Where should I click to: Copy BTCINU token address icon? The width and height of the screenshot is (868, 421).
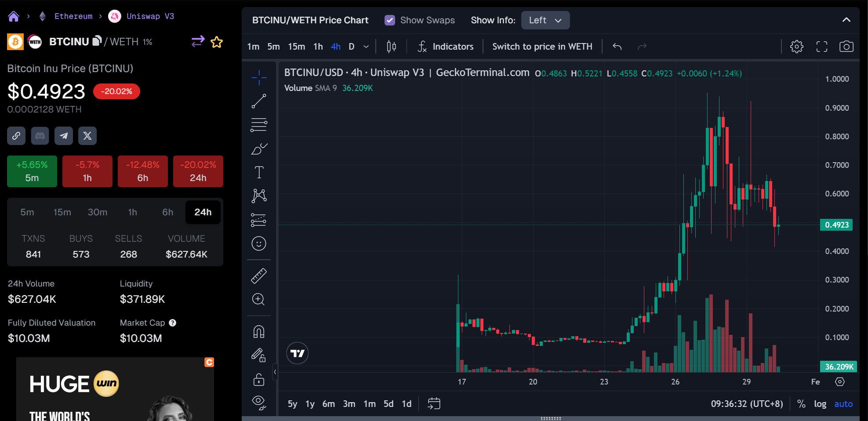[x=97, y=41]
